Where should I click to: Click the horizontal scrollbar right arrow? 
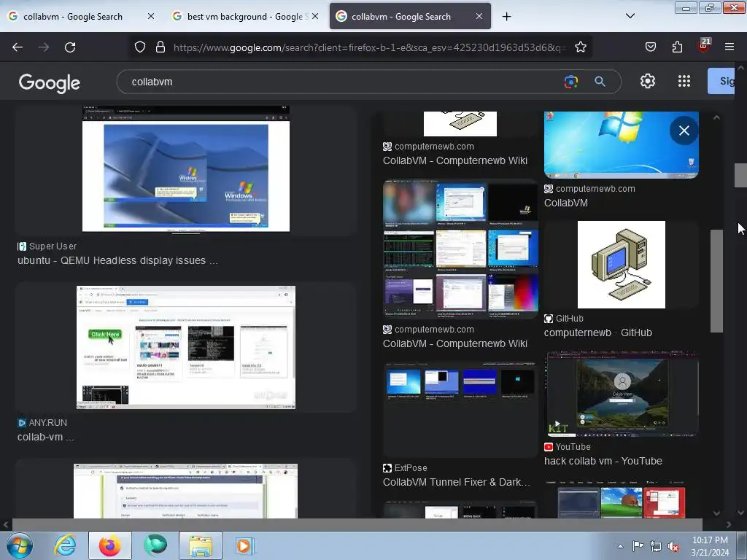tap(729, 525)
